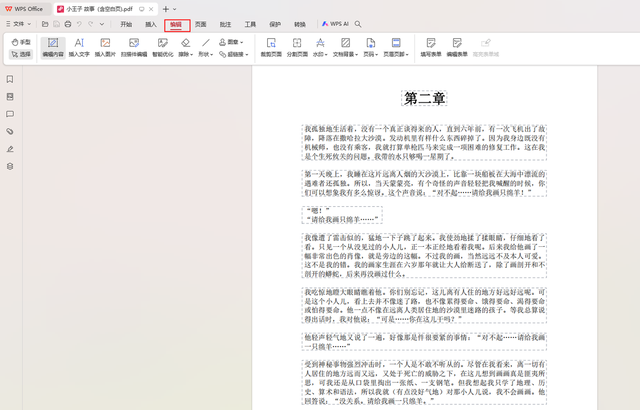Click the undo arrow icon

pos(79,24)
